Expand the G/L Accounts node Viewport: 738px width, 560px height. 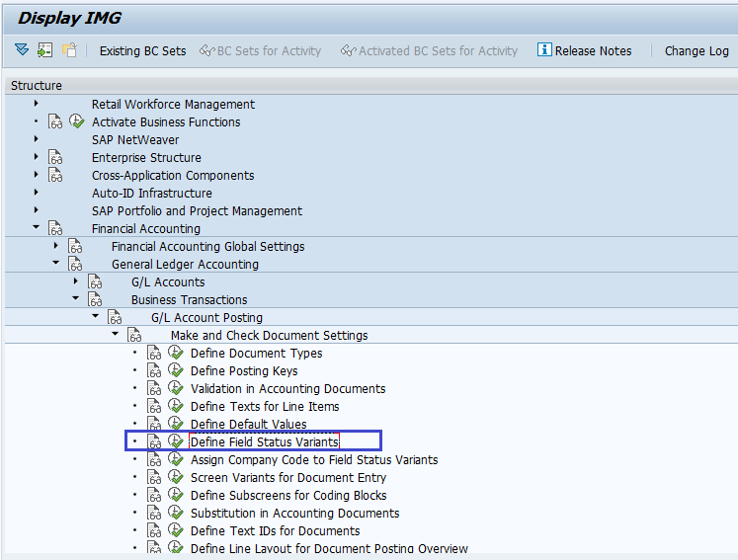(x=76, y=281)
